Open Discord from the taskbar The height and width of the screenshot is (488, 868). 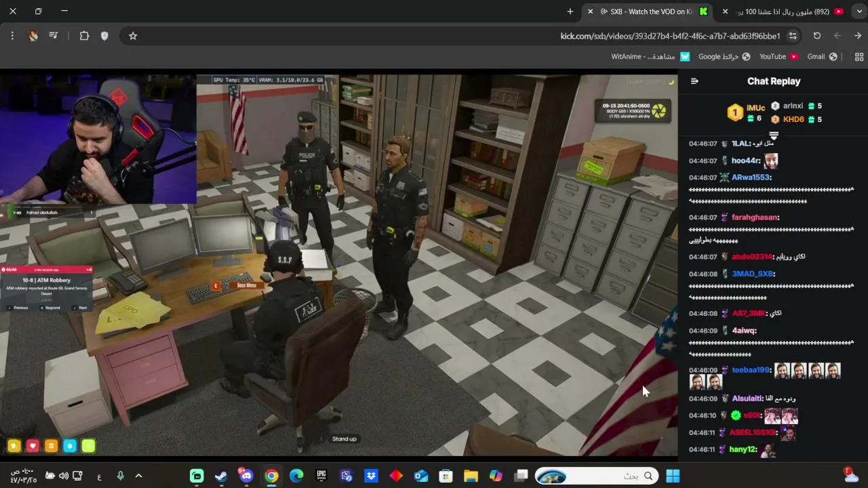click(246, 476)
